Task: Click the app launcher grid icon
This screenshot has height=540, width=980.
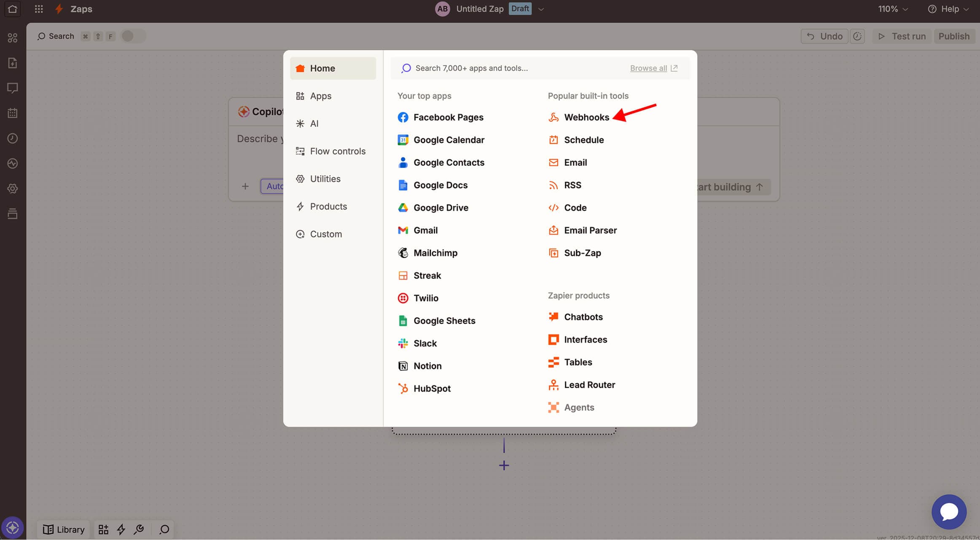Action: pyautogui.click(x=39, y=9)
